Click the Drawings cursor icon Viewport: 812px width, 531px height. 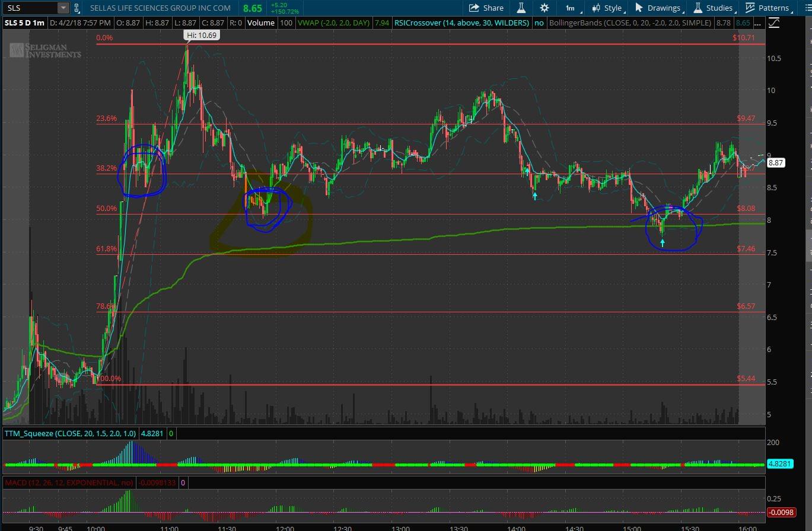pos(639,8)
